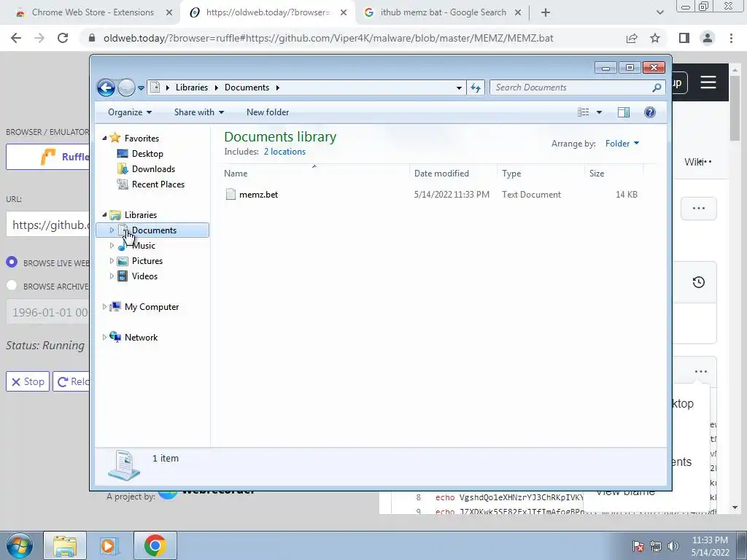Image resolution: width=747 pixels, height=560 pixels.
Task: Click Libraries in the breadcrumb path
Action: 192,87
